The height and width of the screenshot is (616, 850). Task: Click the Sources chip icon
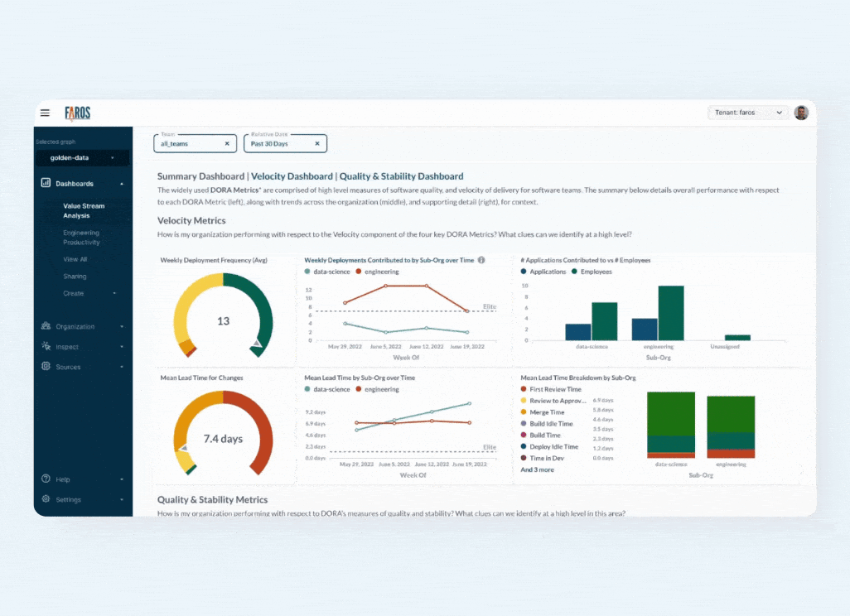point(46,366)
